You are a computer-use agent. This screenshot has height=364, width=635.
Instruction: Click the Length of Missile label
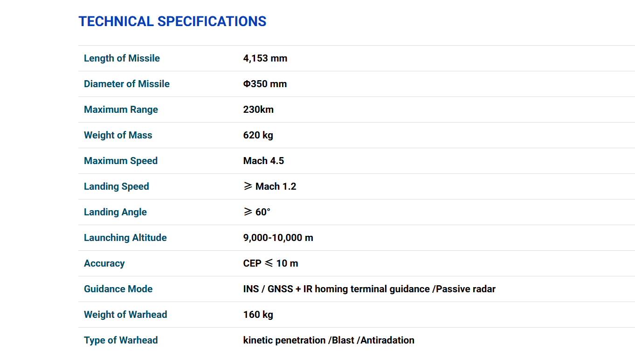click(x=122, y=58)
